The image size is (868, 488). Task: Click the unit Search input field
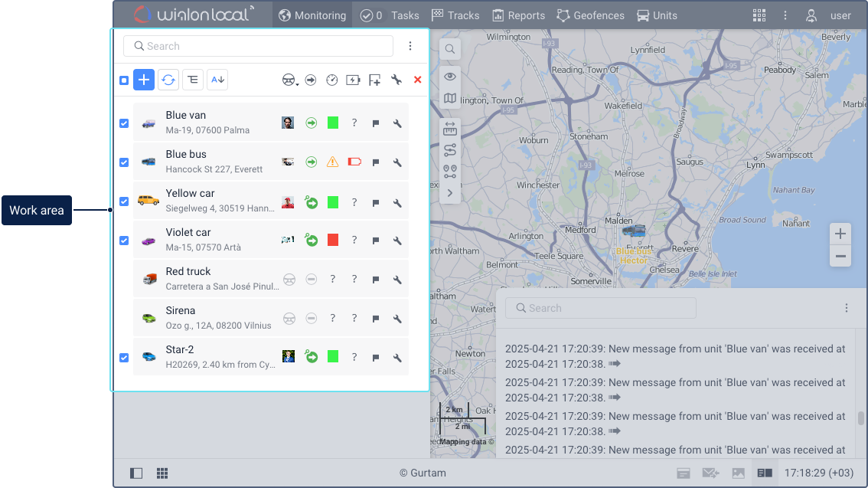coord(259,46)
